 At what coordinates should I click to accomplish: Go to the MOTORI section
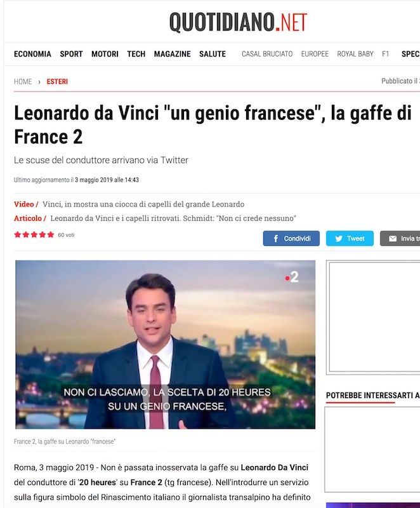(x=105, y=54)
